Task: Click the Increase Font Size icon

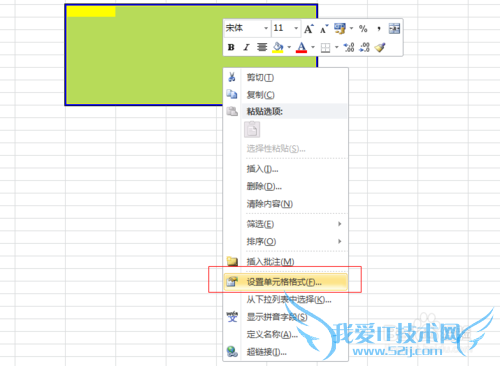Action: click(x=308, y=29)
